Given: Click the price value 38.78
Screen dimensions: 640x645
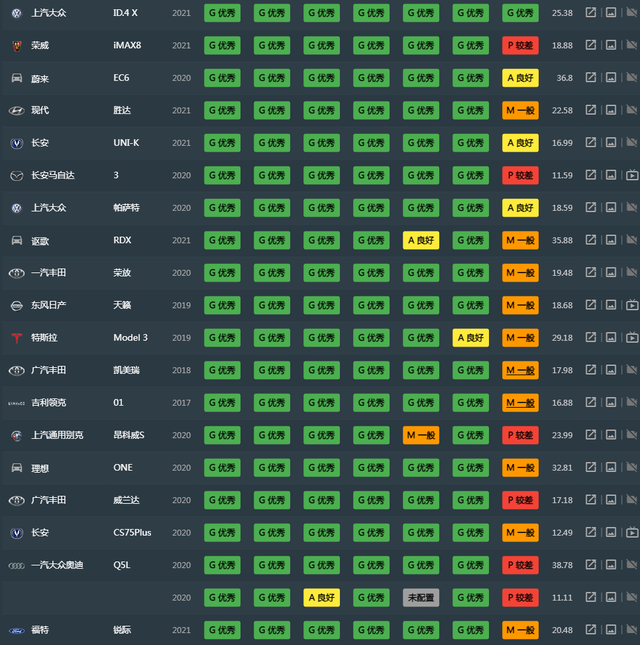Looking at the screenshot, I should click(x=562, y=565).
